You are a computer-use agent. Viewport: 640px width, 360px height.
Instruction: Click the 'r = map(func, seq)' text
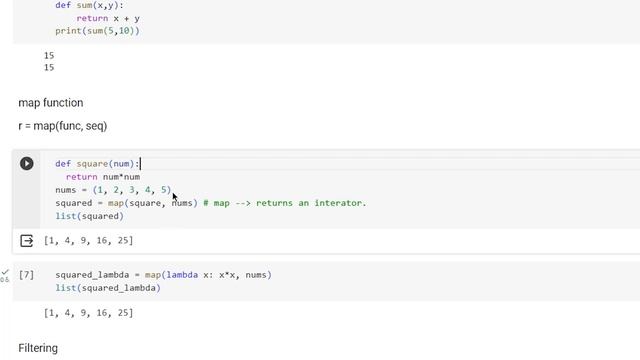tap(63, 126)
